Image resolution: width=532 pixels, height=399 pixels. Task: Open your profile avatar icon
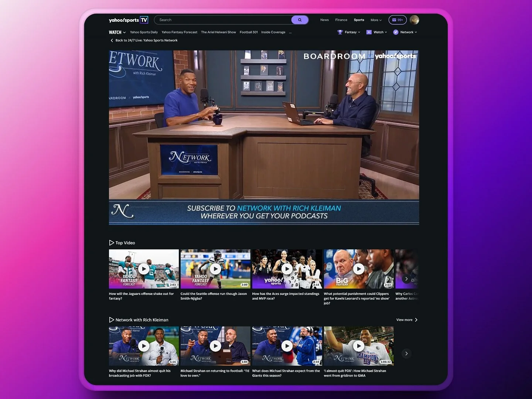414,20
